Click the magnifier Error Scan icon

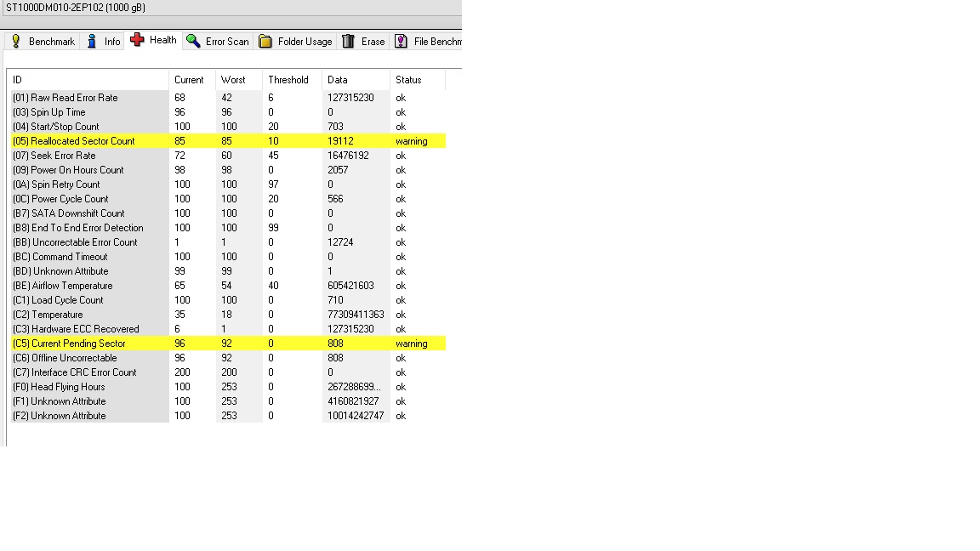(194, 41)
